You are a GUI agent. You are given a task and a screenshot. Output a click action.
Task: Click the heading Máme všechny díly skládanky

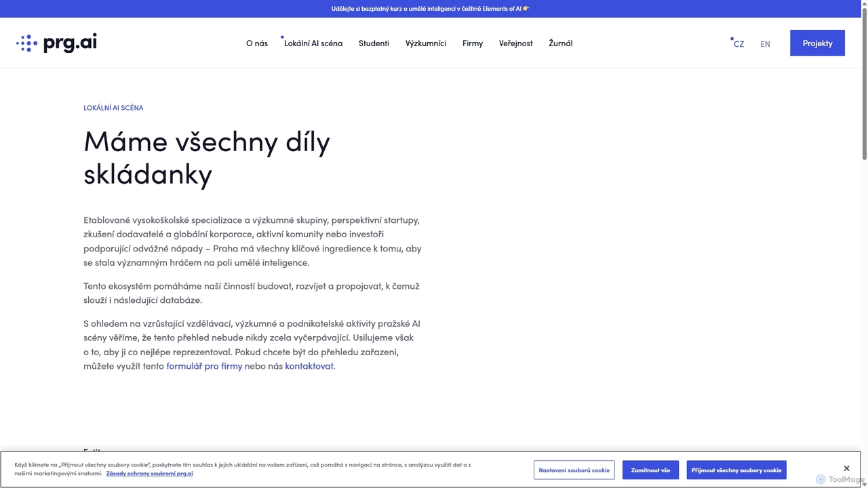click(x=207, y=157)
